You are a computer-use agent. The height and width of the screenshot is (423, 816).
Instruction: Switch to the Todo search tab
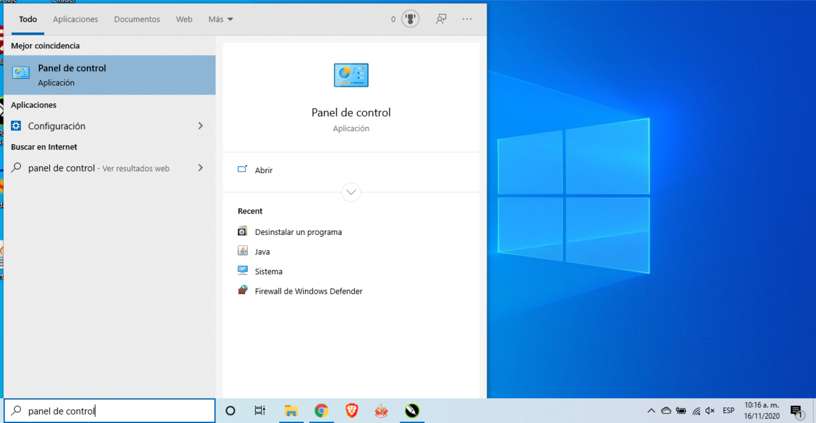click(x=28, y=19)
